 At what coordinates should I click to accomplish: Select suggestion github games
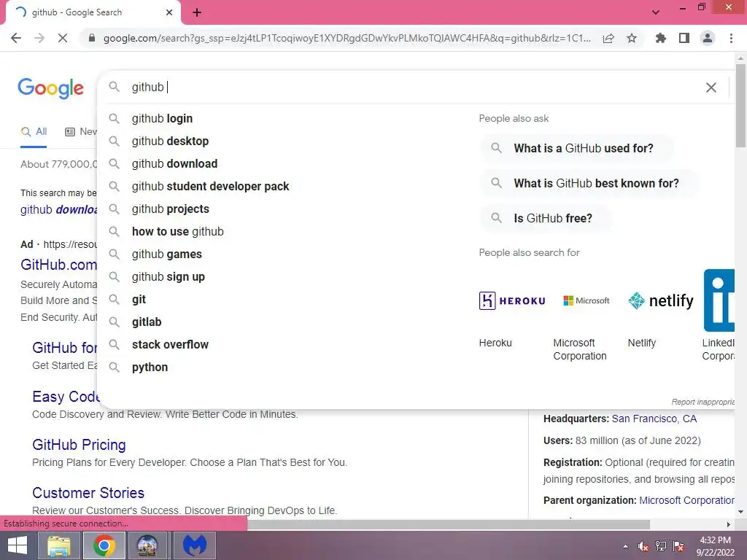coord(167,254)
